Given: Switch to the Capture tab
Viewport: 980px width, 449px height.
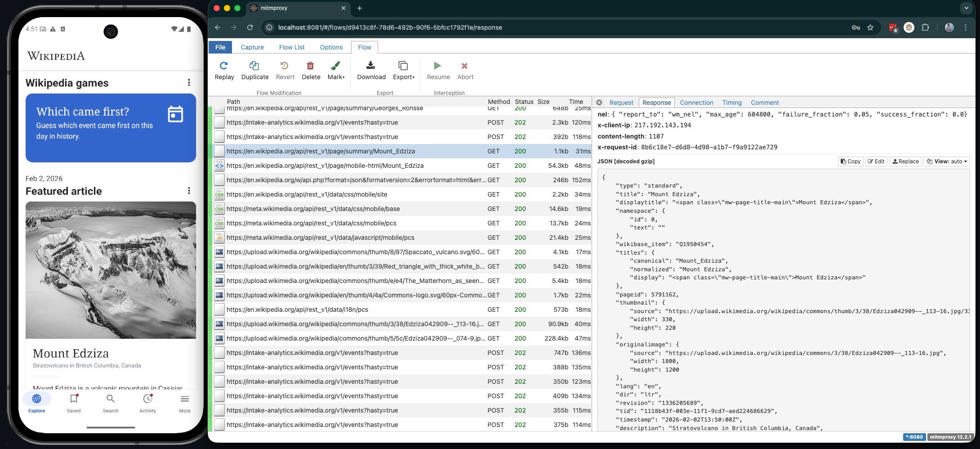Looking at the screenshot, I should (x=252, y=47).
